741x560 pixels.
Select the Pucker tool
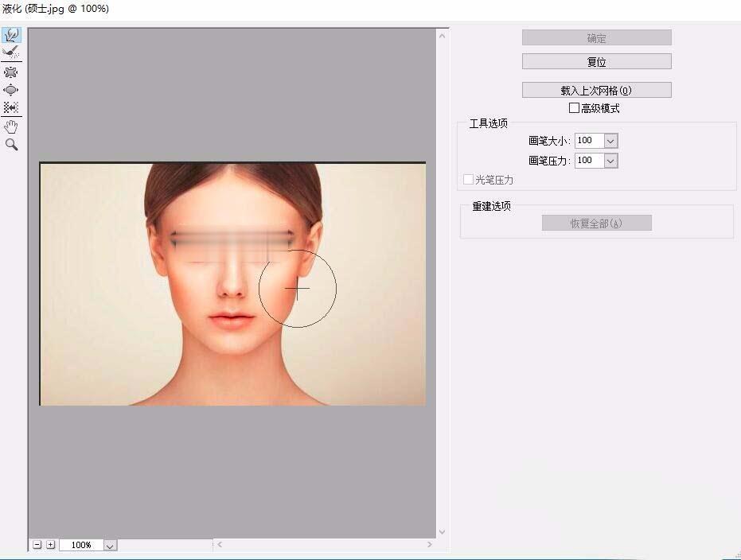pos(11,72)
